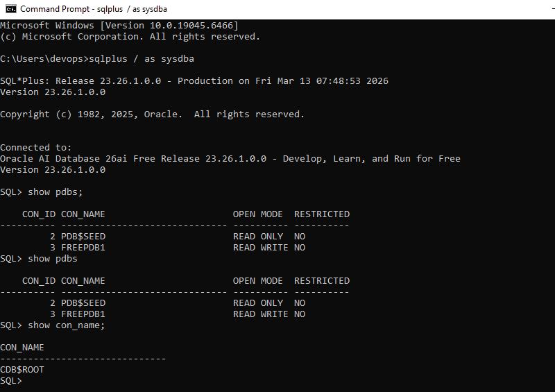Screen dimensions: 555x392
Task: Click READ WRITE in the second show pdbs table
Action: (x=261, y=314)
